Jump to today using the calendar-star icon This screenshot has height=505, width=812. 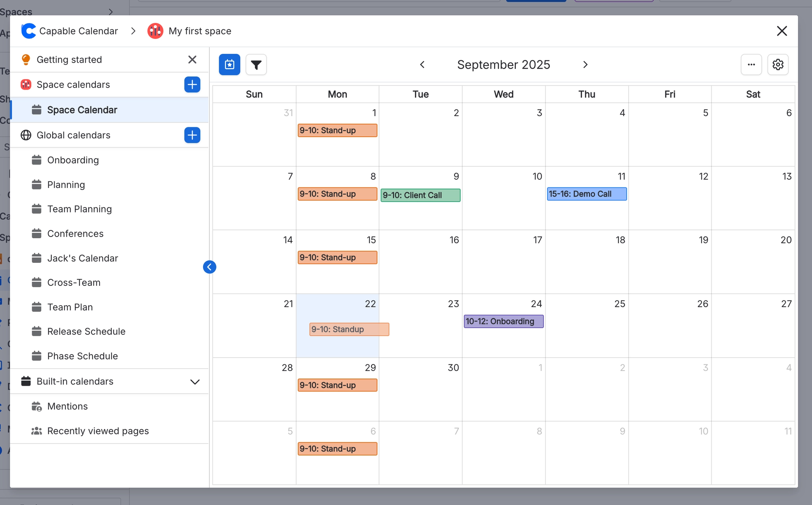pyautogui.click(x=229, y=64)
